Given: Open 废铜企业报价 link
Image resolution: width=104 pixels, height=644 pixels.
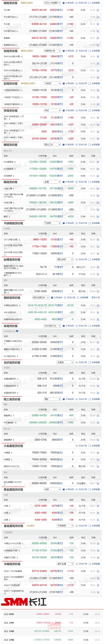Looking at the screenshot, I should (x=27, y=3).
